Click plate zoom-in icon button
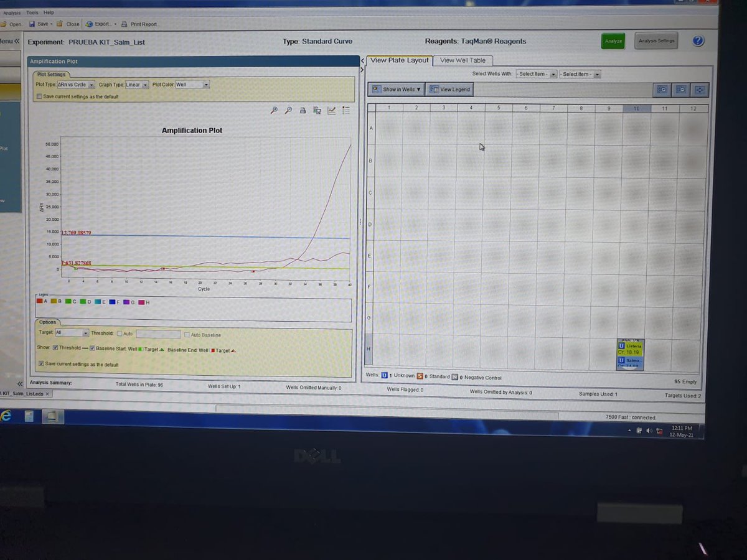Screen dimensions: 747x560 (x=662, y=90)
